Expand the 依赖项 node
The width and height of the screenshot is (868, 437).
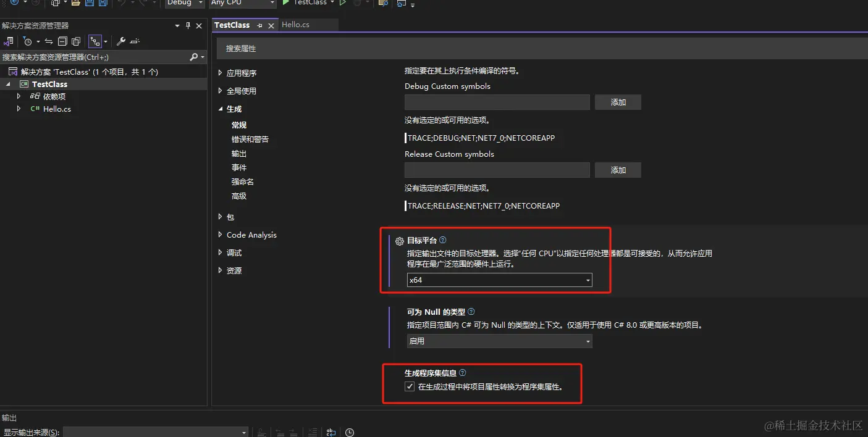coord(19,96)
